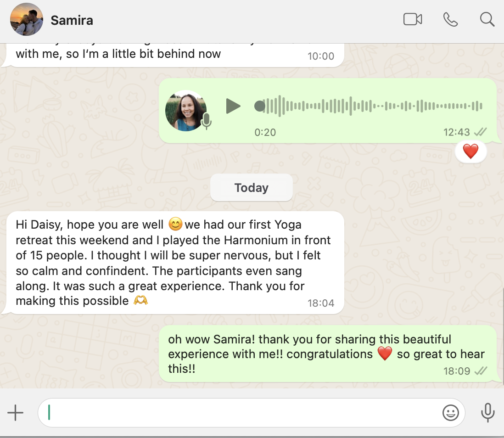Click the chat scrollbar on right edge

click(x=503, y=336)
